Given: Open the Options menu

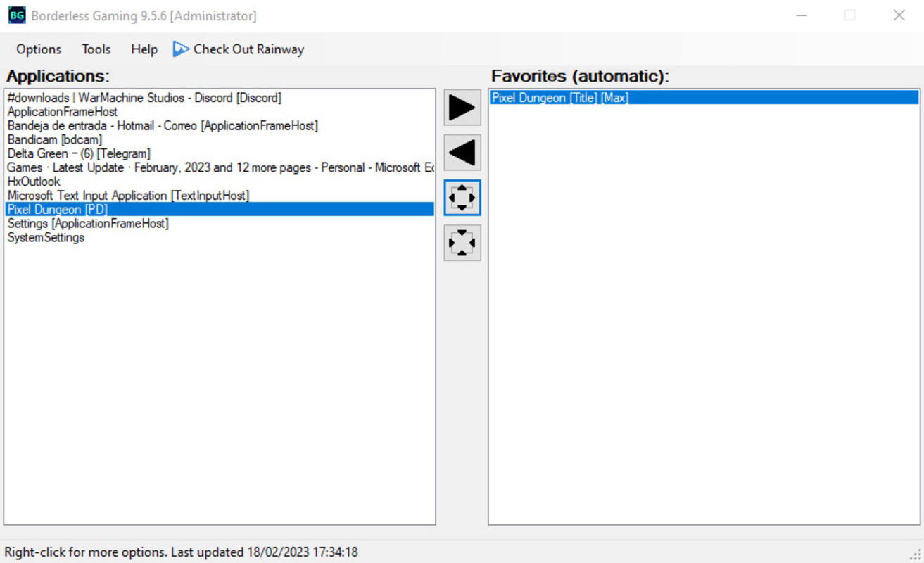Looking at the screenshot, I should [x=37, y=49].
